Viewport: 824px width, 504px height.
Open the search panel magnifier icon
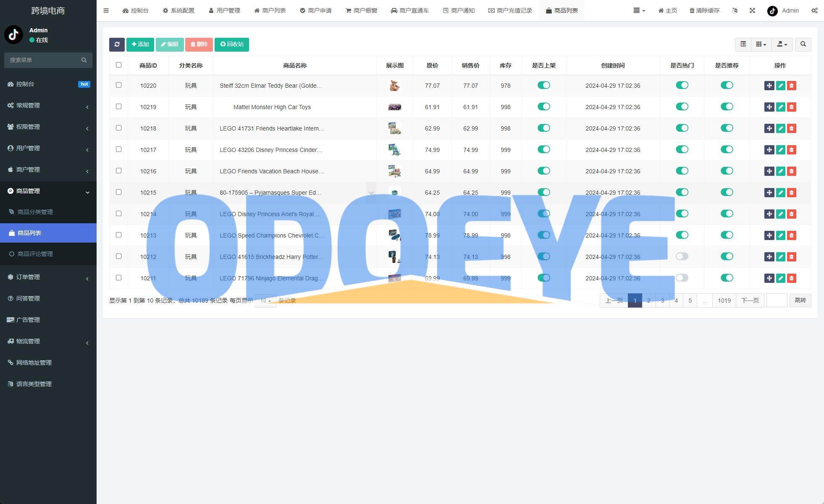coord(803,44)
